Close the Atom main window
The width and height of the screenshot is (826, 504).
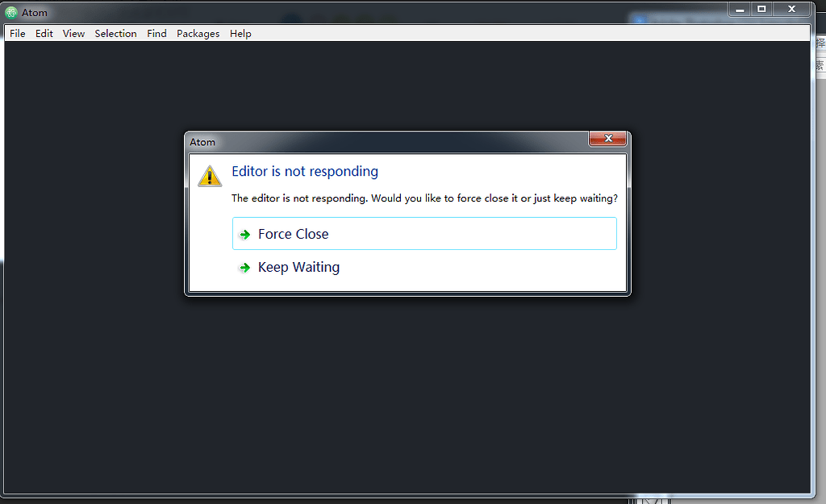[x=791, y=9]
